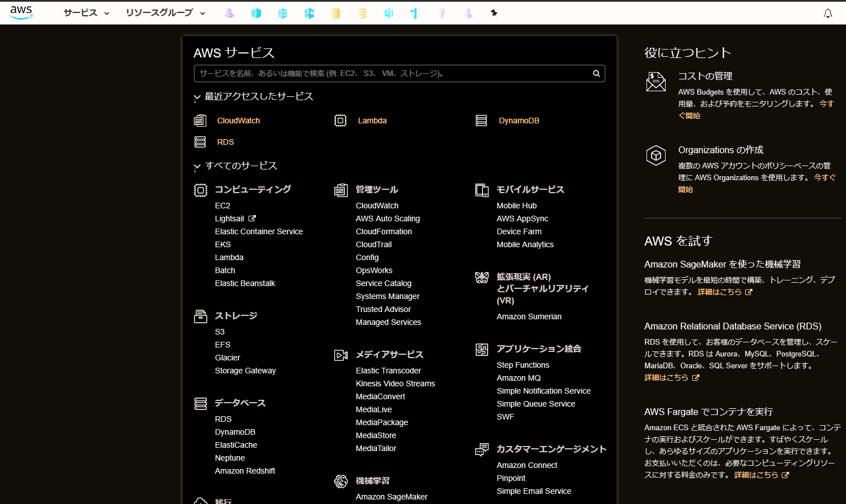Click the データベース category icon
This screenshot has width=846, height=504.
201,404
